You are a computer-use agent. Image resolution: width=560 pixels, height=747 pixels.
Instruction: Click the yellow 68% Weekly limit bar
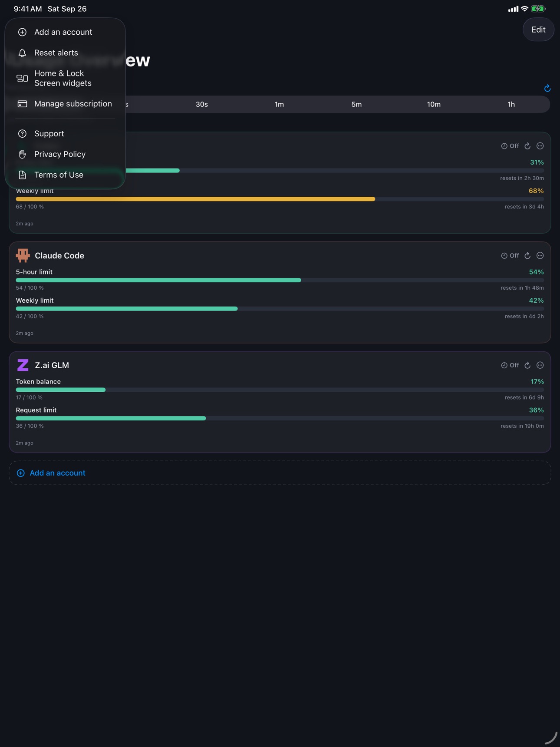point(280,199)
